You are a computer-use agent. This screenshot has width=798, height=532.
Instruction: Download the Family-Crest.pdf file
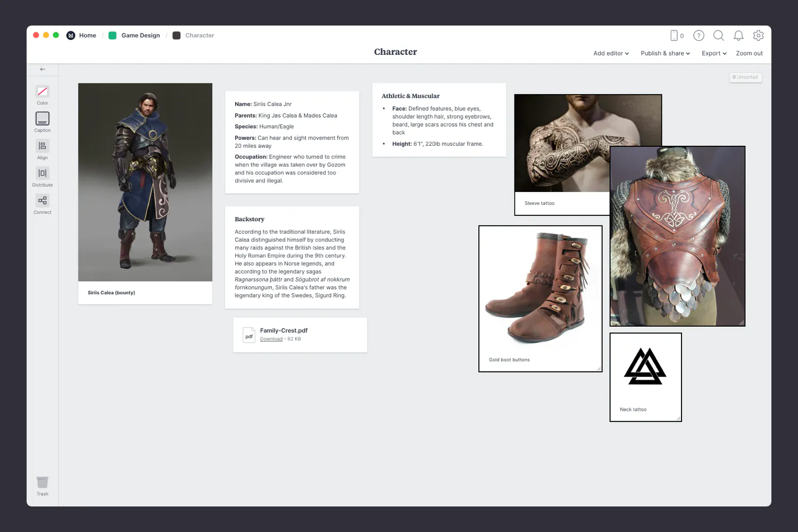[x=271, y=338]
